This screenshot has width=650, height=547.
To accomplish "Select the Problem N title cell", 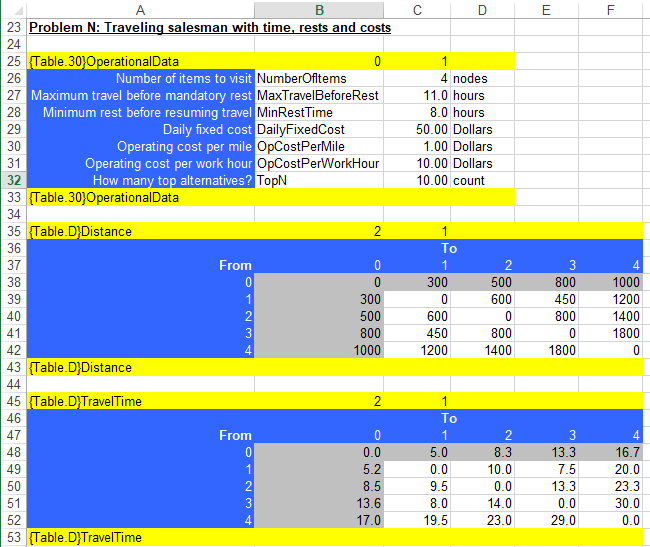I will (210, 27).
